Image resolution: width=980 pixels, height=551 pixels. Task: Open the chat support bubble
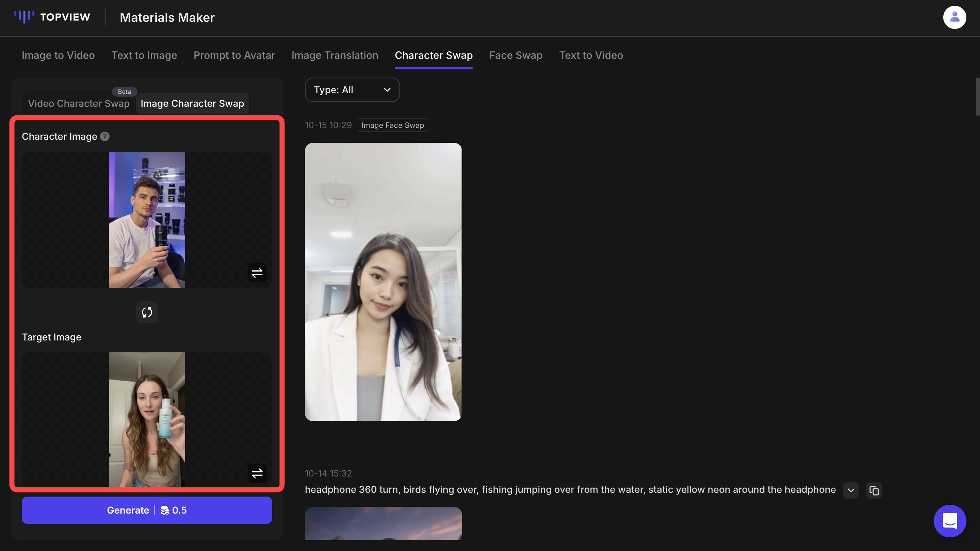click(950, 521)
